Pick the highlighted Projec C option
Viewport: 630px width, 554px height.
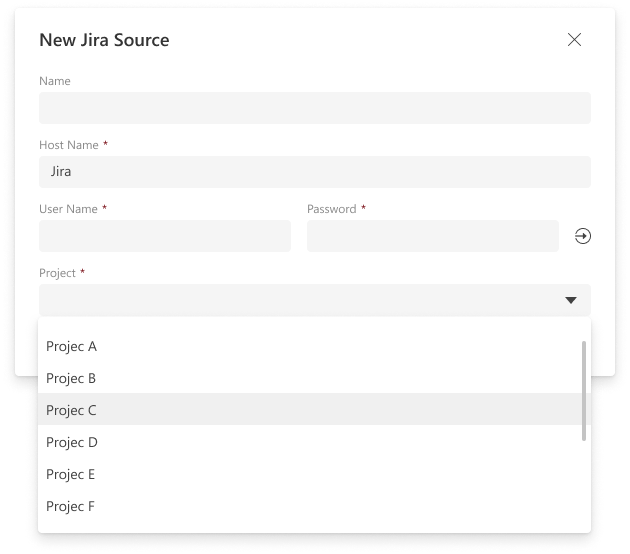click(x=72, y=411)
